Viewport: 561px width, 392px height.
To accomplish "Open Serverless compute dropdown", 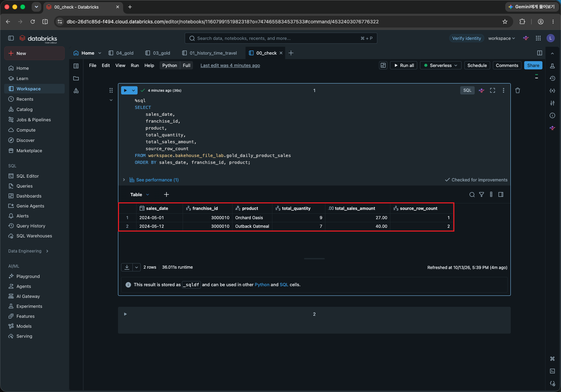I will click(x=441, y=65).
